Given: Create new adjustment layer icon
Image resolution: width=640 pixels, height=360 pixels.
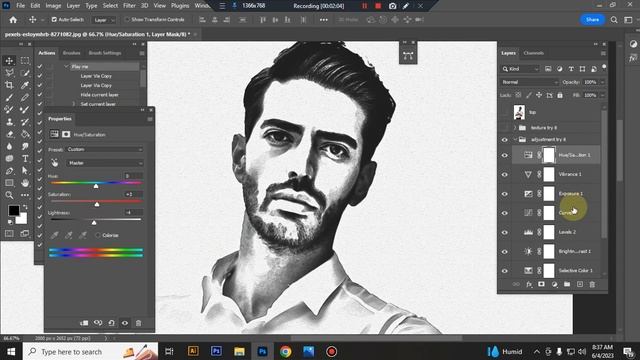Looking at the screenshot, I should point(554,284).
